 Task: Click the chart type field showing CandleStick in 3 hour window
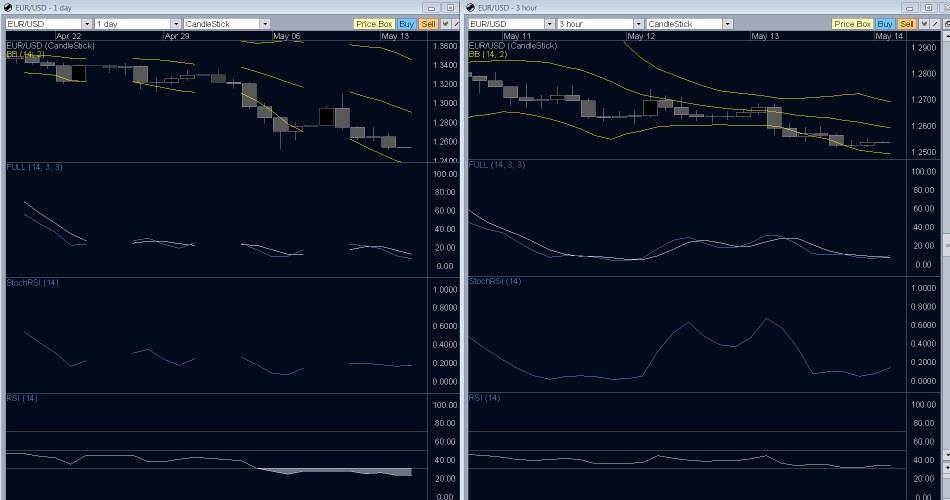pos(684,24)
